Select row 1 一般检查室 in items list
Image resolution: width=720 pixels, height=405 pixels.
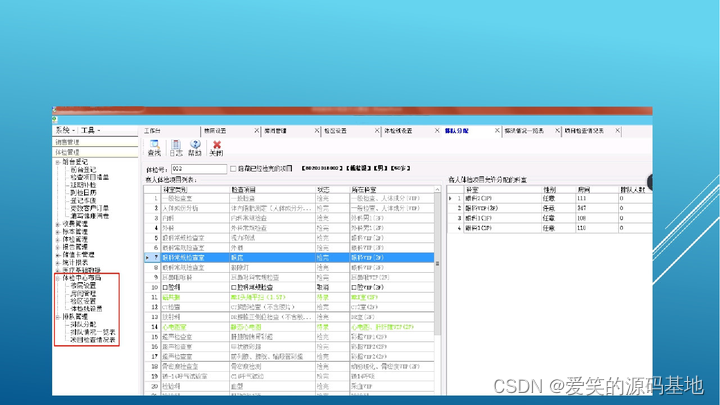[x=289, y=198]
